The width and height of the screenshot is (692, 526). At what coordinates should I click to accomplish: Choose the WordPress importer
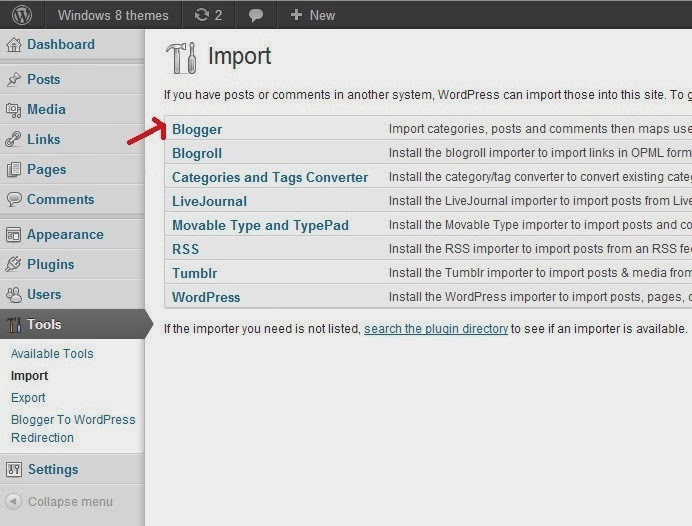click(206, 297)
